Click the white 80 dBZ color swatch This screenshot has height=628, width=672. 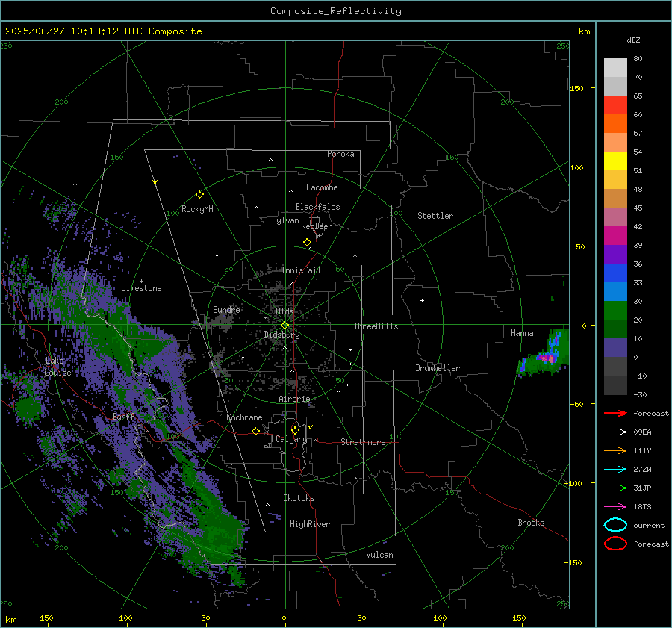tap(615, 68)
